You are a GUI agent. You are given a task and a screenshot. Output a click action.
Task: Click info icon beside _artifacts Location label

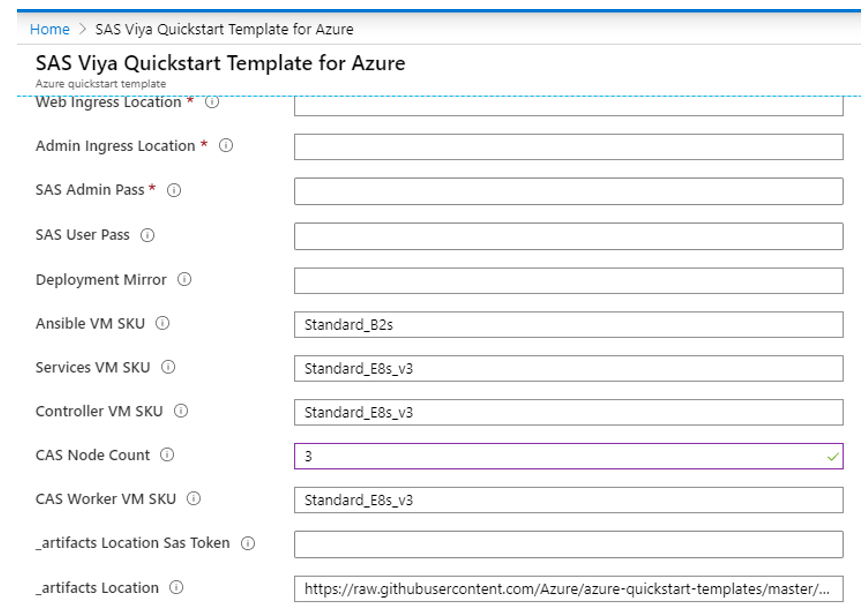[x=176, y=588]
